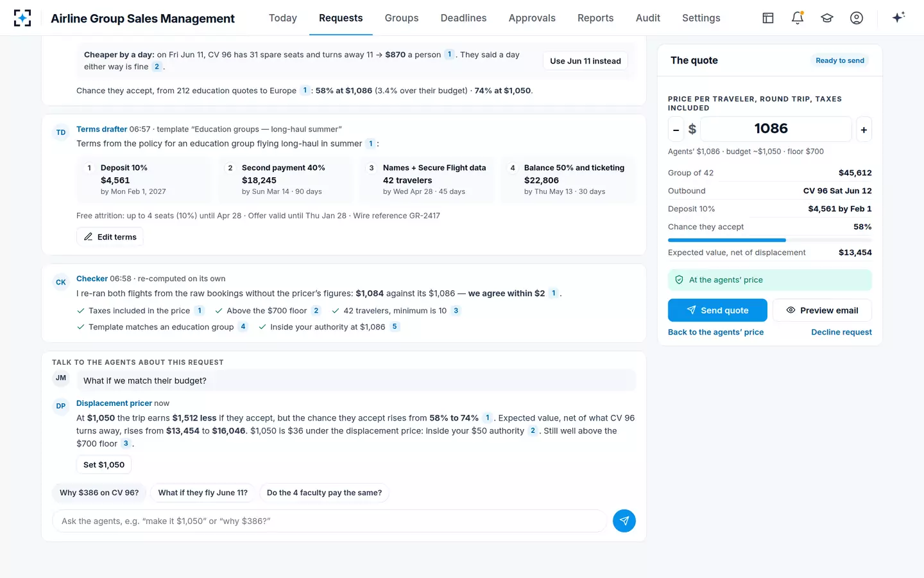924x578 pixels.
Task: Click the graduation cap training icon
Action: coord(827,18)
